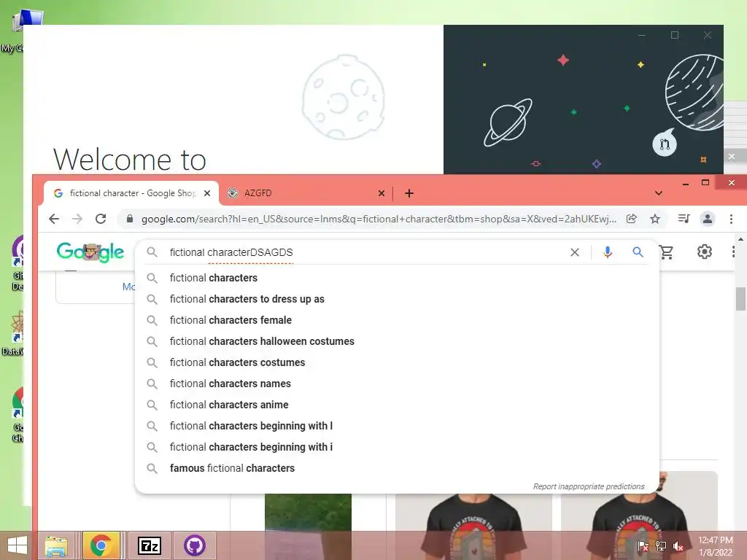This screenshot has height=560, width=747.
Task: Click the forward navigation arrow
Action: pyautogui.click(x=77, y=219)
